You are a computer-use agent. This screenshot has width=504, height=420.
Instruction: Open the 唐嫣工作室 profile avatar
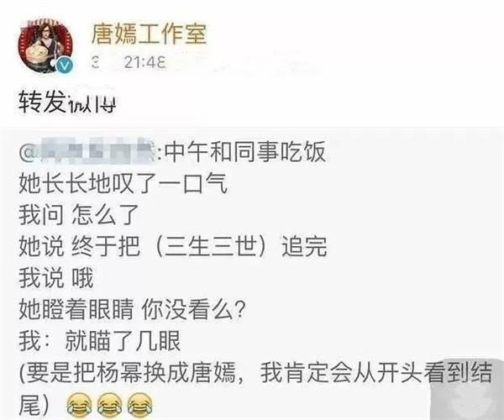click(45, 46)
